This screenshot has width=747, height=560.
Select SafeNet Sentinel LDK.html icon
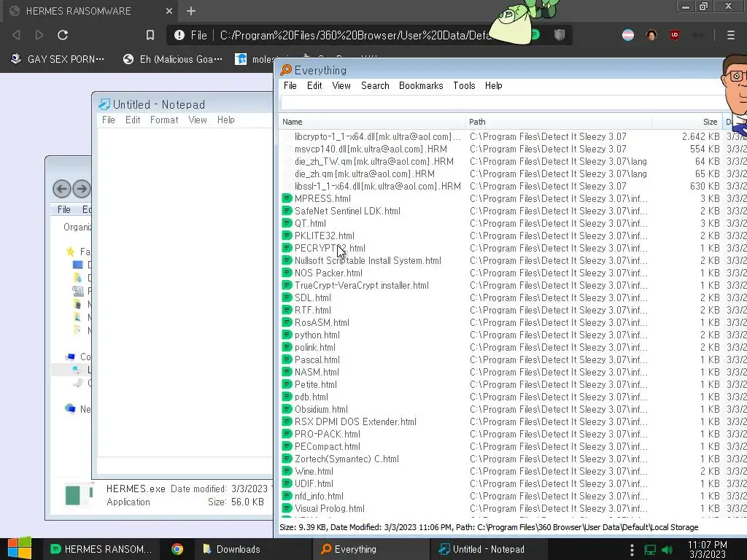coord(287,211)
